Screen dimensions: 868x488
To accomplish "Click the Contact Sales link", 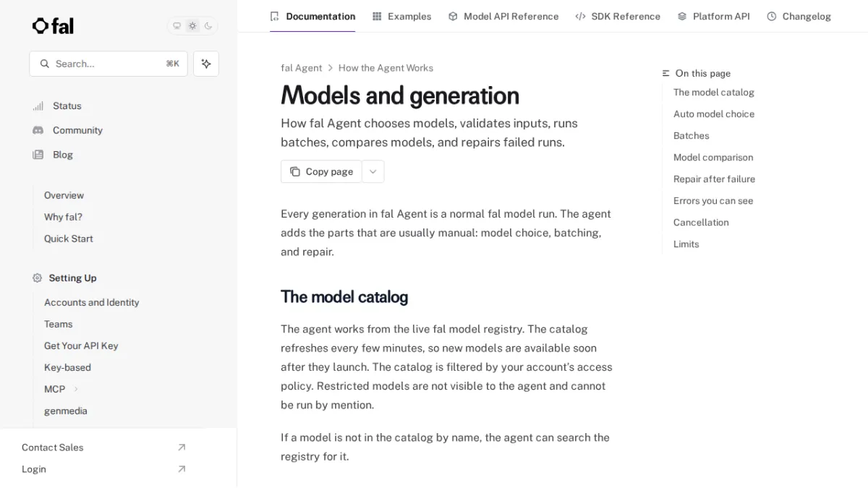I will (52, 448).
